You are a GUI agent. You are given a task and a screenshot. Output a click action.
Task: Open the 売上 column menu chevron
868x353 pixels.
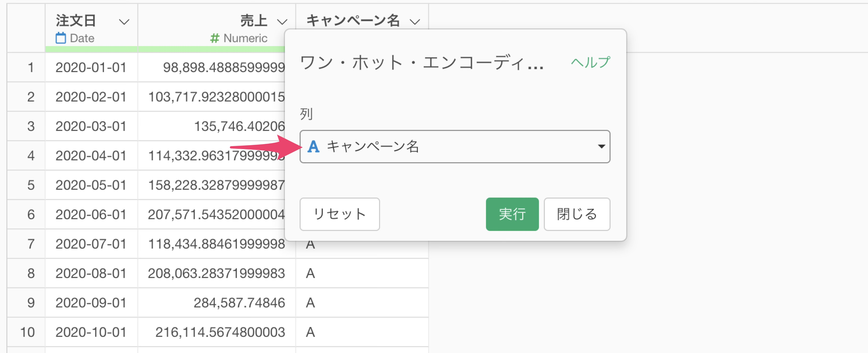[x=282, y=22]
